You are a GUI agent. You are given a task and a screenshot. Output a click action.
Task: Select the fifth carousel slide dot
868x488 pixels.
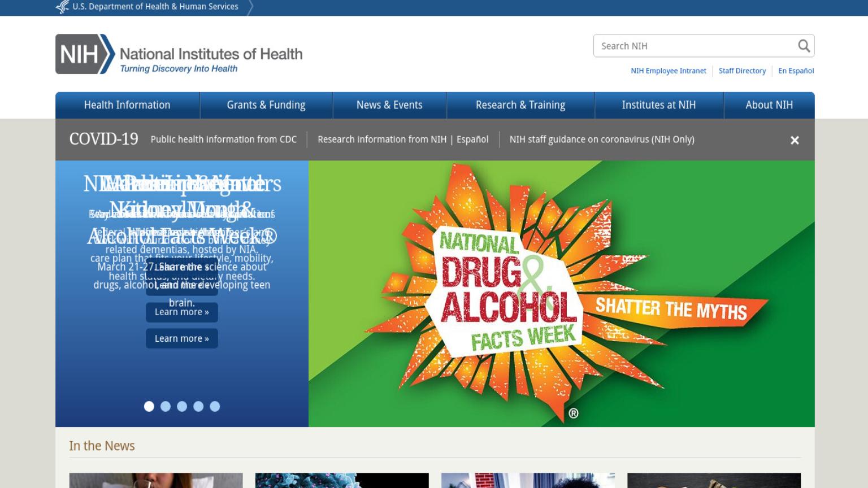[215, 406]
